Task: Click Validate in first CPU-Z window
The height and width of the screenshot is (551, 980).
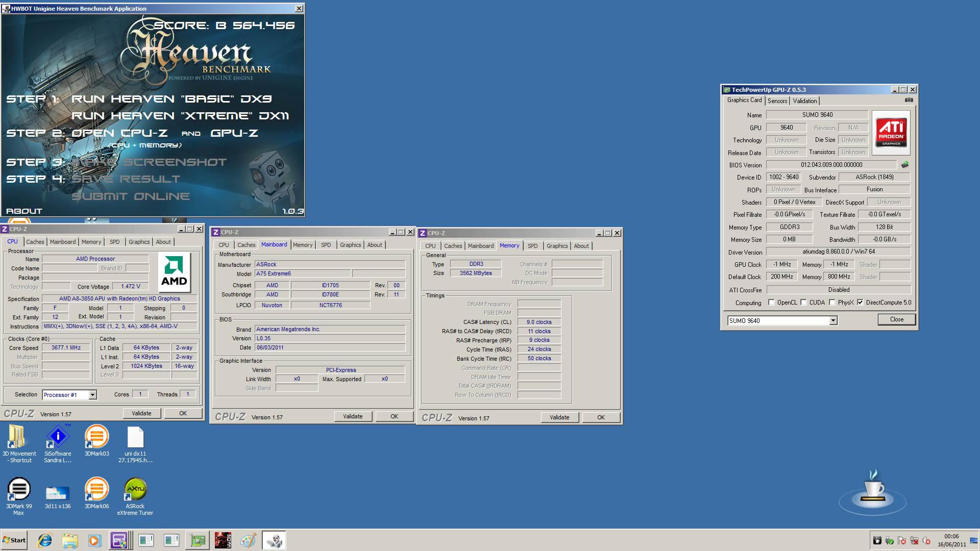Action: (141, 413)
